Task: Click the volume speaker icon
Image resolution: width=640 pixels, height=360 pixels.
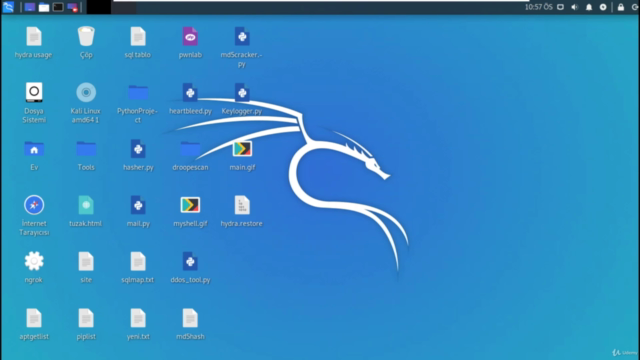Action: [x=575, y=7]
